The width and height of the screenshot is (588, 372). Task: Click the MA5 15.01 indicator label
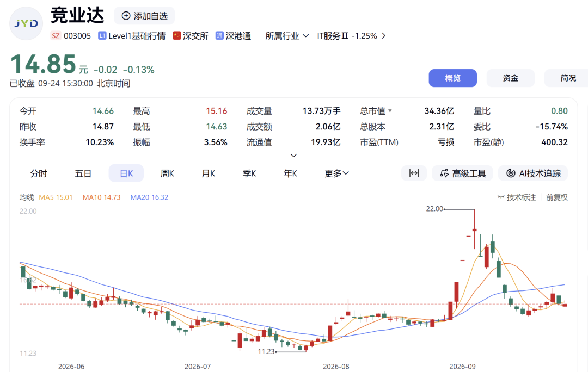[56, 197]
